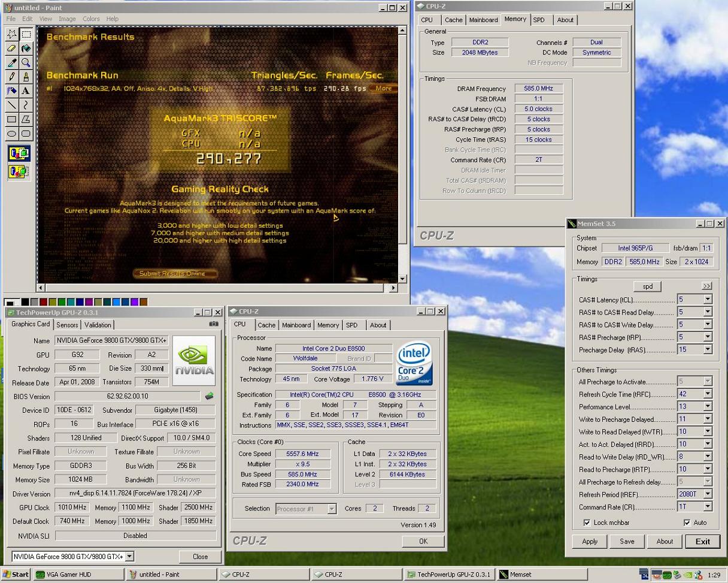Click the Paint vertical scrollbar down arrow
728x583 pixels.
pos(402,279)
